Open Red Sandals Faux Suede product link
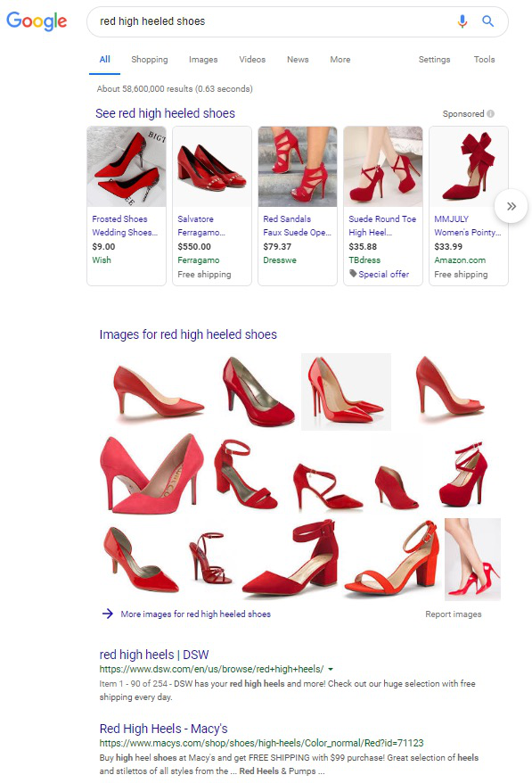The height and width of the screenshot is (783, 532). pos(297,226)
